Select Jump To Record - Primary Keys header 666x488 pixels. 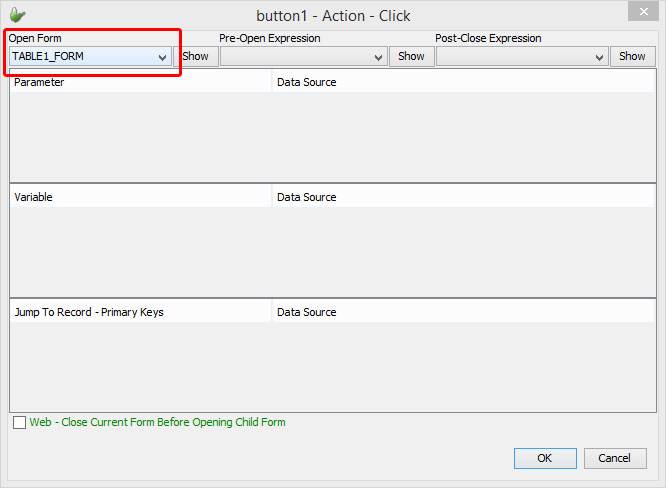click(140, 312)
